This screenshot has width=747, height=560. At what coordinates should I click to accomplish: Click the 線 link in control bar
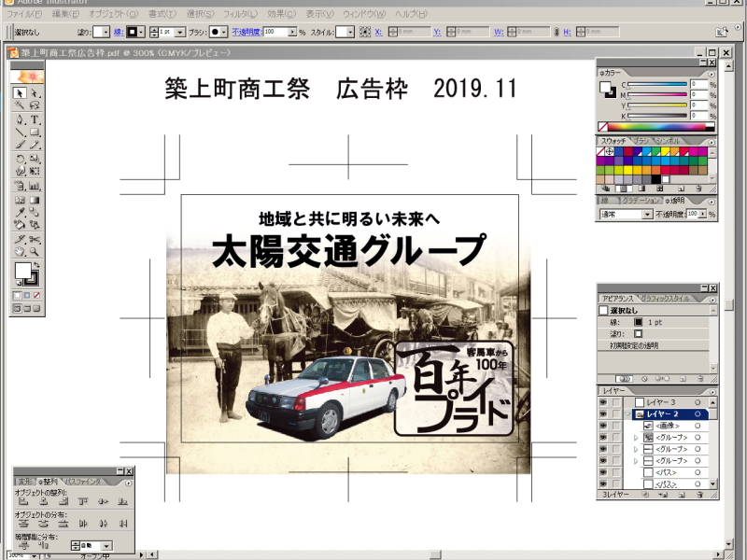click(x=119, y=32)
